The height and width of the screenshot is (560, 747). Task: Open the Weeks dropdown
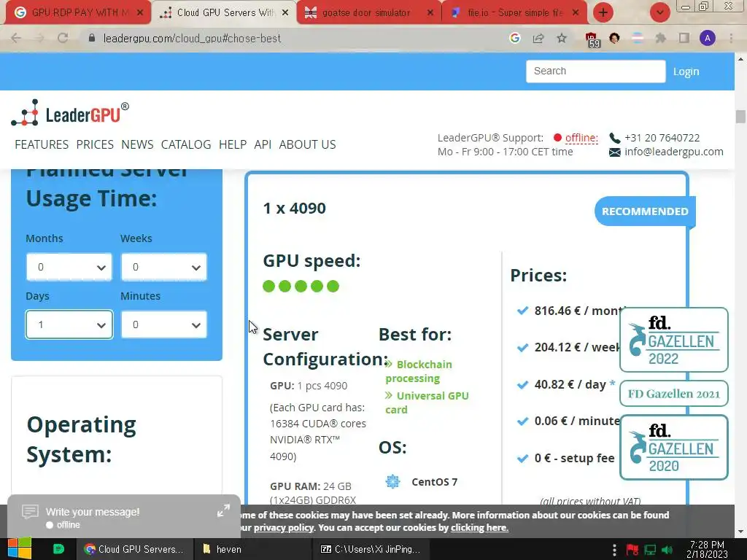(x=164, y=267)
